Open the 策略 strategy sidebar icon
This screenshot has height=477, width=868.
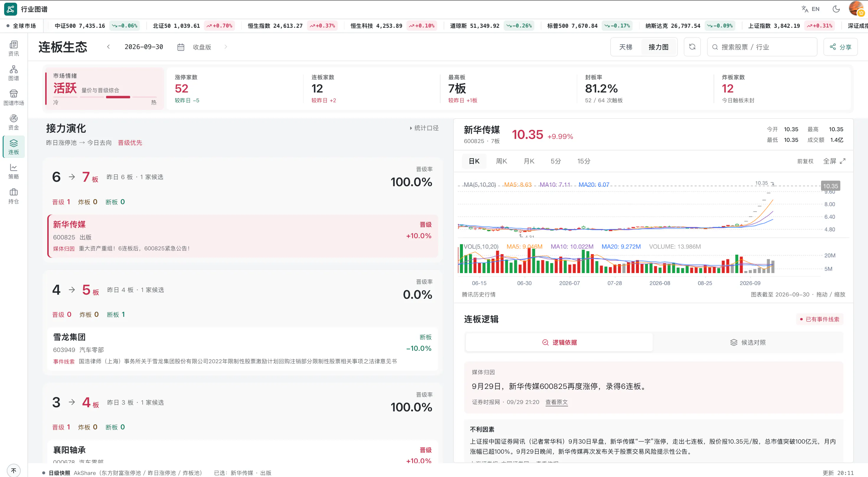coord(14,172)
